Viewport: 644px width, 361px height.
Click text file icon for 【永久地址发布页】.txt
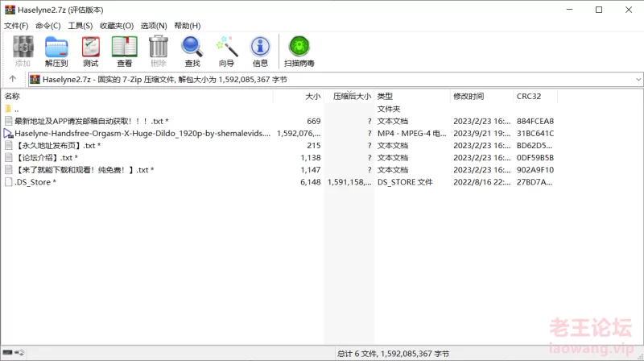point(9,146)
